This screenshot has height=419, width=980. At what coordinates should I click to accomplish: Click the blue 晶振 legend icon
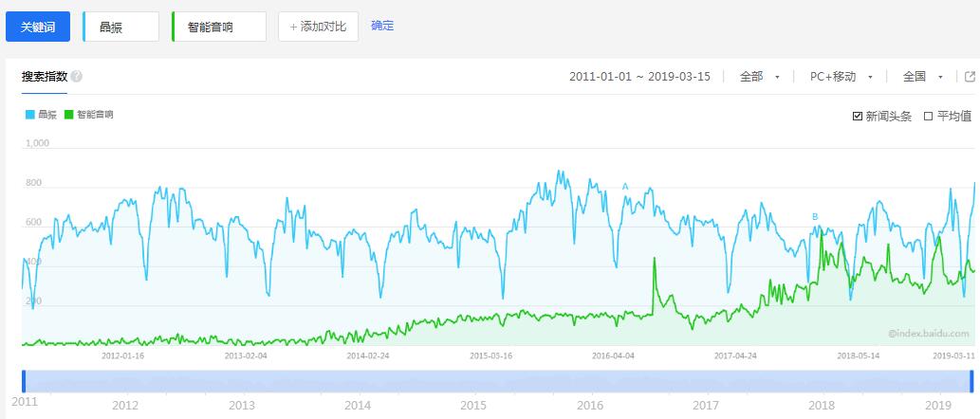29,115
